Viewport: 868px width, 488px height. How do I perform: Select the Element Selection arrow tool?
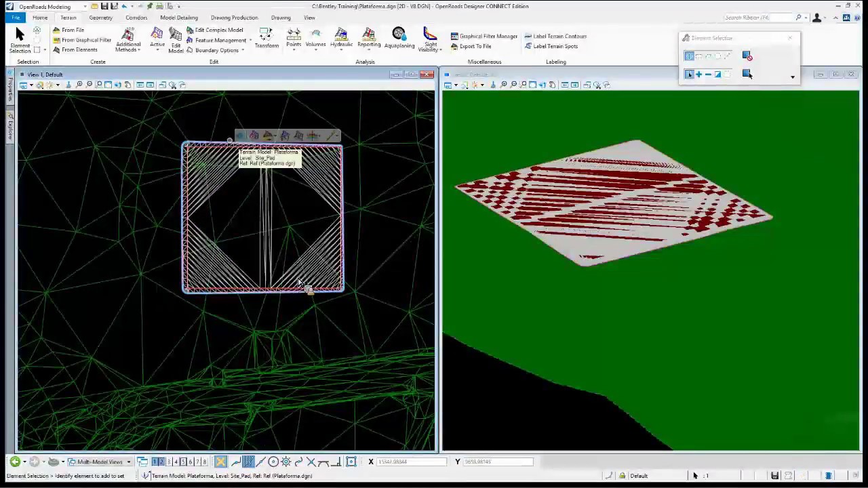pos(20,40)
